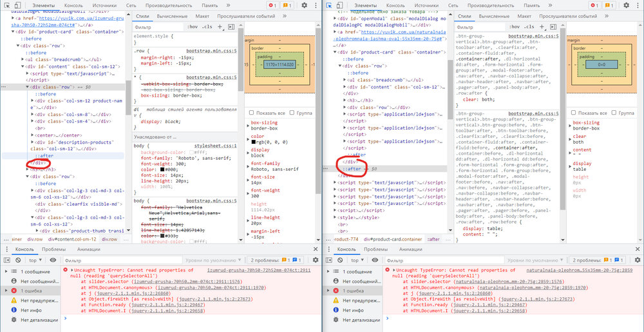Switch to 'Консоль' main tab in left DevTools
The width and height of the screenshot is (644, 332).
73,5
